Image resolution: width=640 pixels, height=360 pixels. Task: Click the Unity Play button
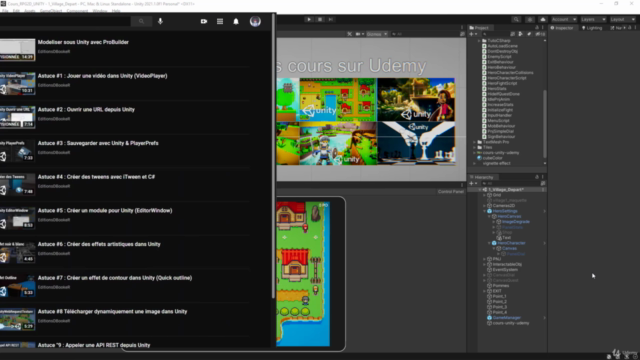click(309, 19)
